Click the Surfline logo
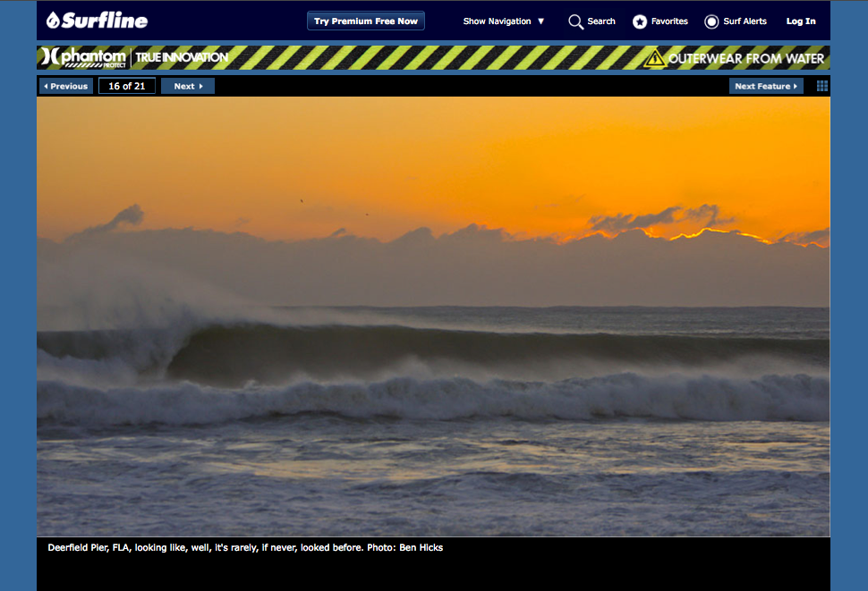The width and height of the screenshot is (868, 591). pyautogui.click(x=97, y=21)
